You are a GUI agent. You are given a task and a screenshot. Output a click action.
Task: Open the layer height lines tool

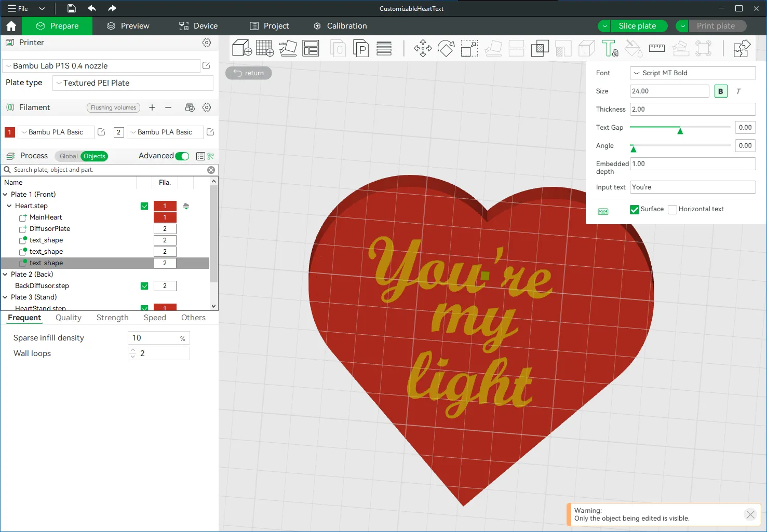[384, 48]
